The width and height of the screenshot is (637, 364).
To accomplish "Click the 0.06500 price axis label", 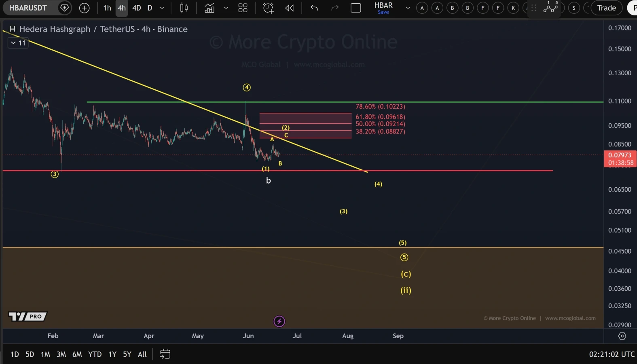I will point(620,190).
